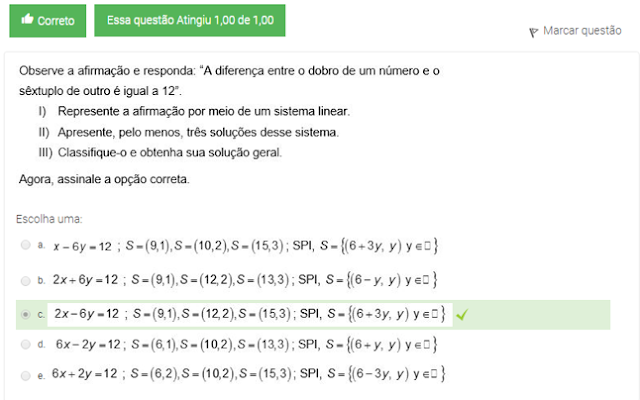The height and width of the screenshot is (400, 640).
Task: Click answer text '2x + 6y = 12' in option b
Action: point(86,280)
